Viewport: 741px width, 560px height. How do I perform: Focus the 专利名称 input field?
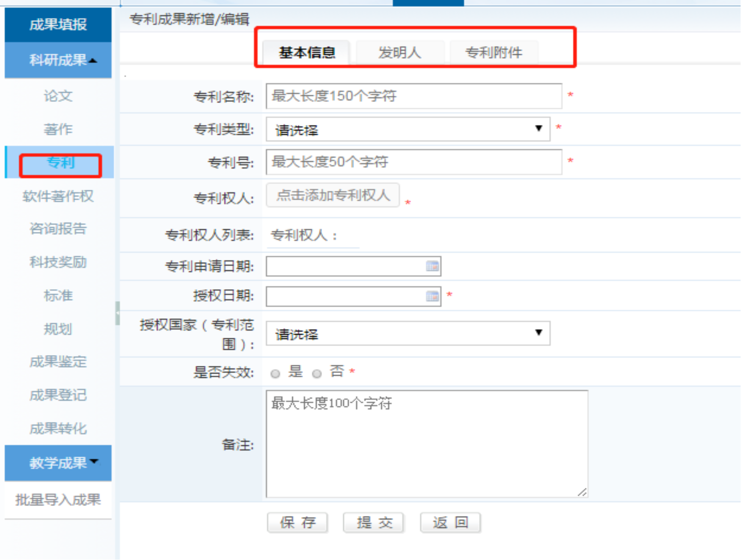(x=414, y=96)
